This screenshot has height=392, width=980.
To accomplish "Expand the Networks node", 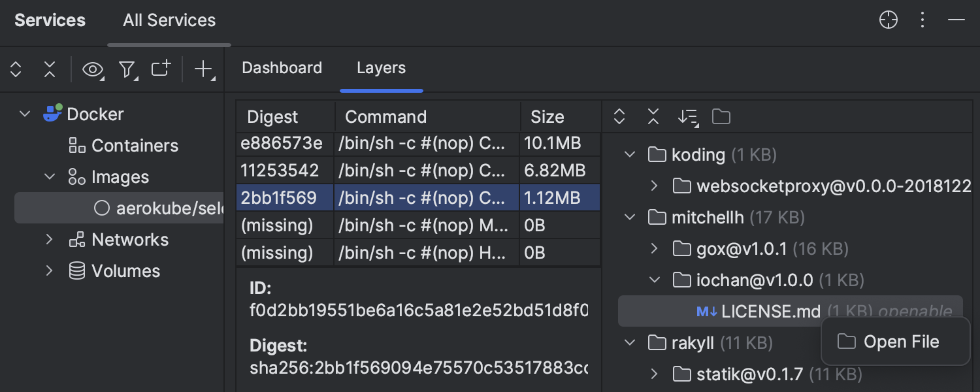I will click(x=49, y=240).
